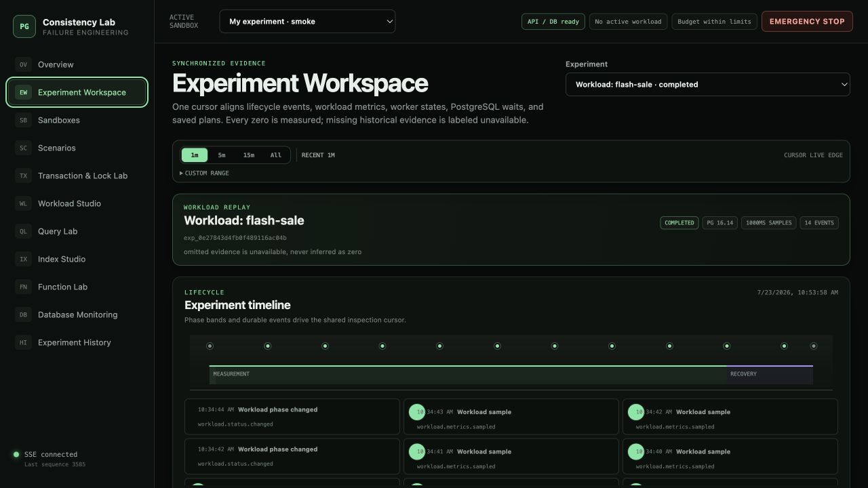Select the Measurement phase band
Screen dimensions: 868x488
[x=468, y=375]
